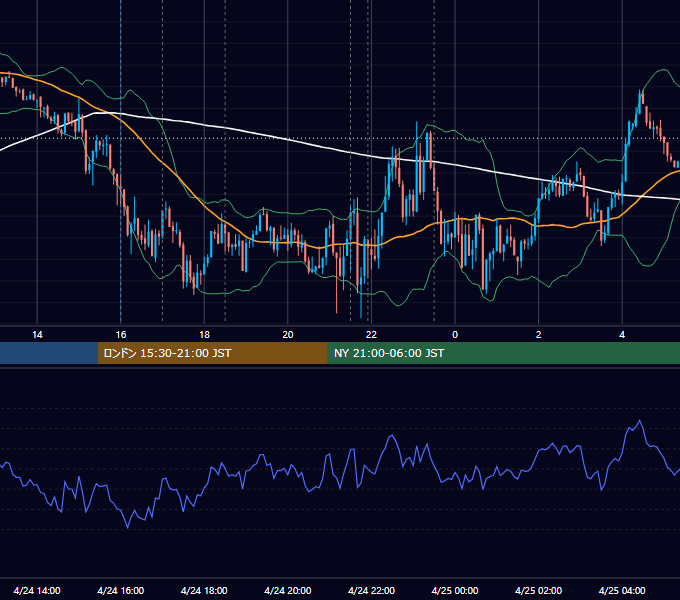680x600 pixels.
Task: Click the 4/24 20:00 time label
Action: click(x=288, y=590)
